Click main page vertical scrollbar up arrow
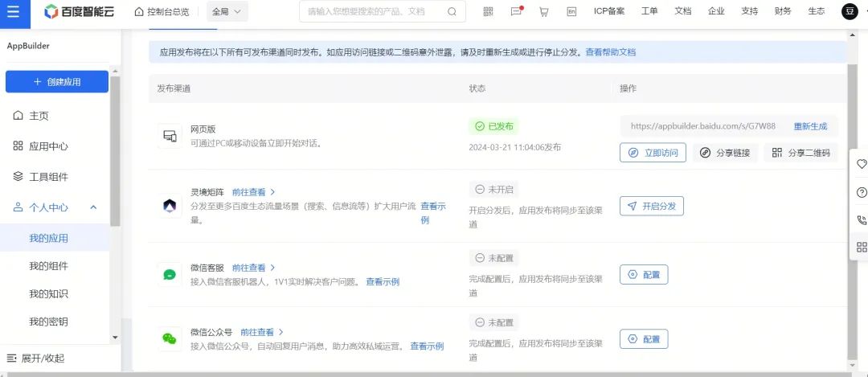 (852, 35)
